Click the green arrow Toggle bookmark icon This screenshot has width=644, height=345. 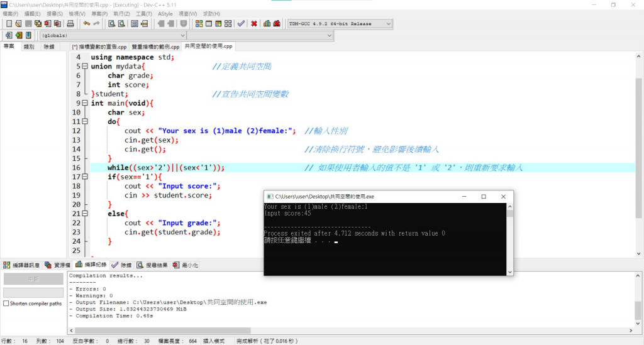tap(18, 35)
